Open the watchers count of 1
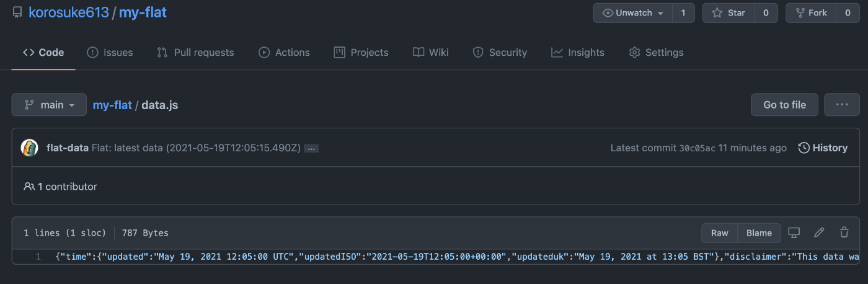The height and width of the screenshot is (284, 868). (683, 13)
